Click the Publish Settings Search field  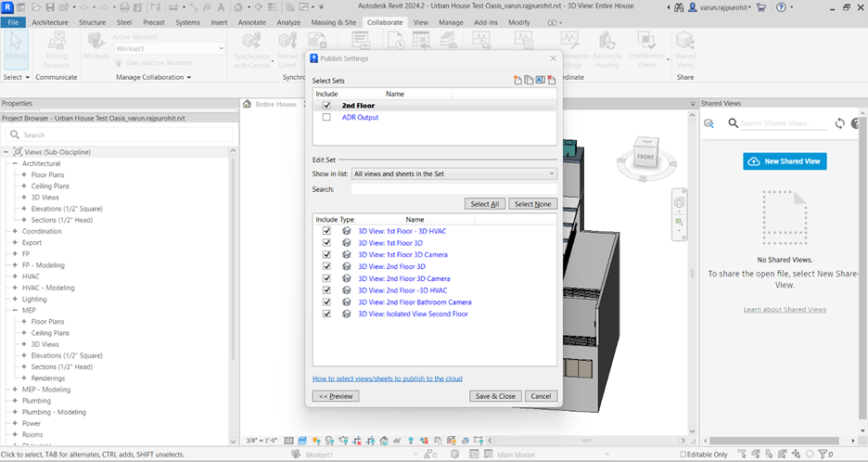click(453, 189)
